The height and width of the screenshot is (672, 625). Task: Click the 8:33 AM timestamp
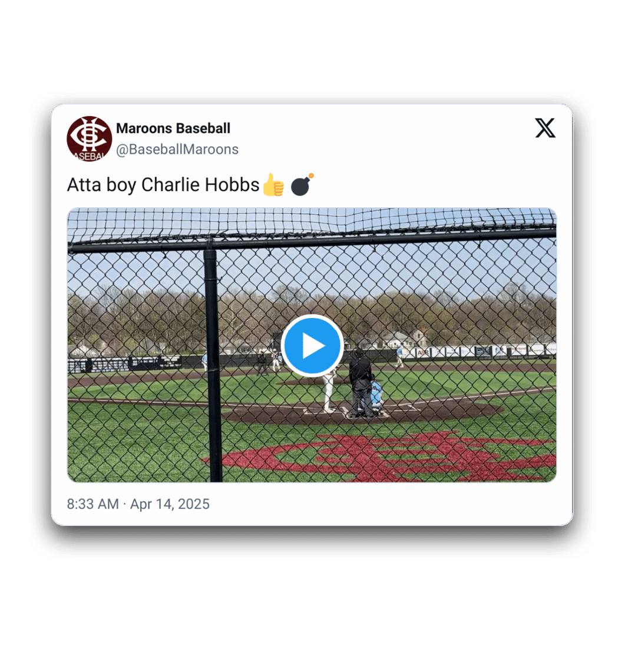(x=92, y=504)
